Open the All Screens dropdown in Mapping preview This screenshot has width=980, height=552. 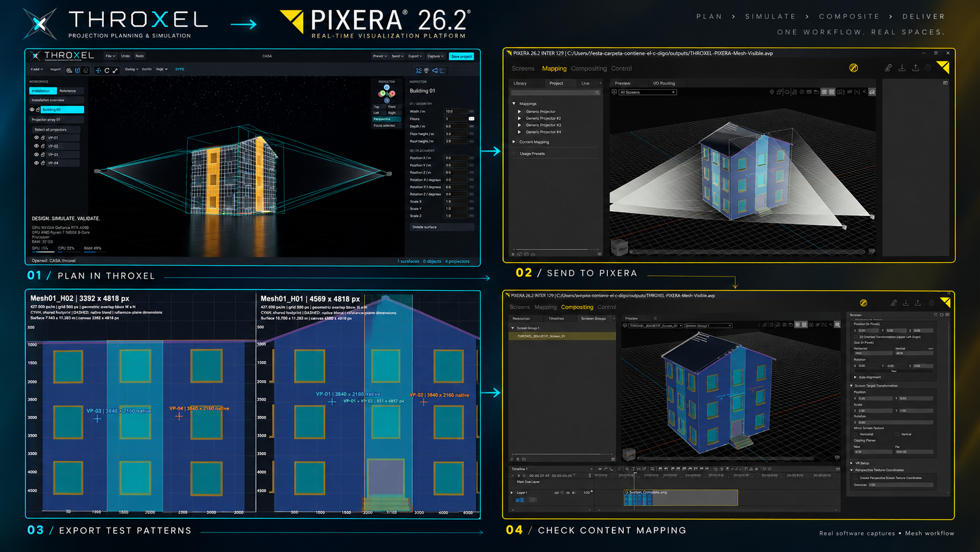coord(648,92)
